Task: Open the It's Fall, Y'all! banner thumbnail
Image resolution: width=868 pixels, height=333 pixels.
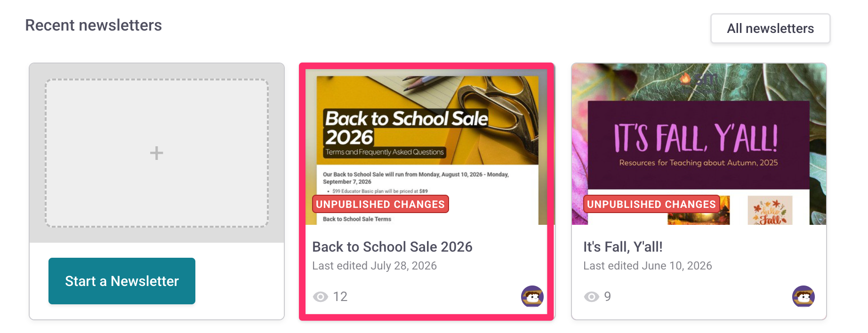Action: tap(699, 144)
